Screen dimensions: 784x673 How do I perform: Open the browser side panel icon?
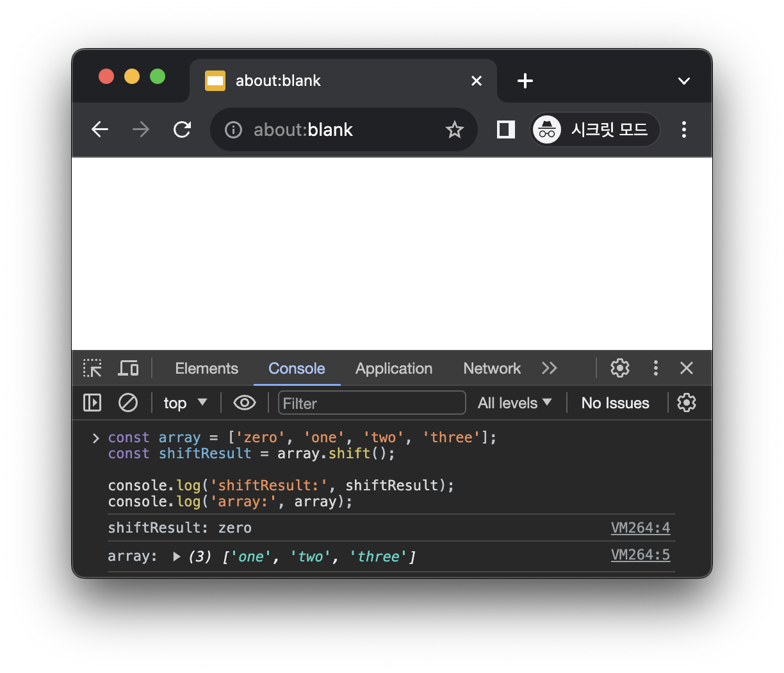click(x=506, y=129)
